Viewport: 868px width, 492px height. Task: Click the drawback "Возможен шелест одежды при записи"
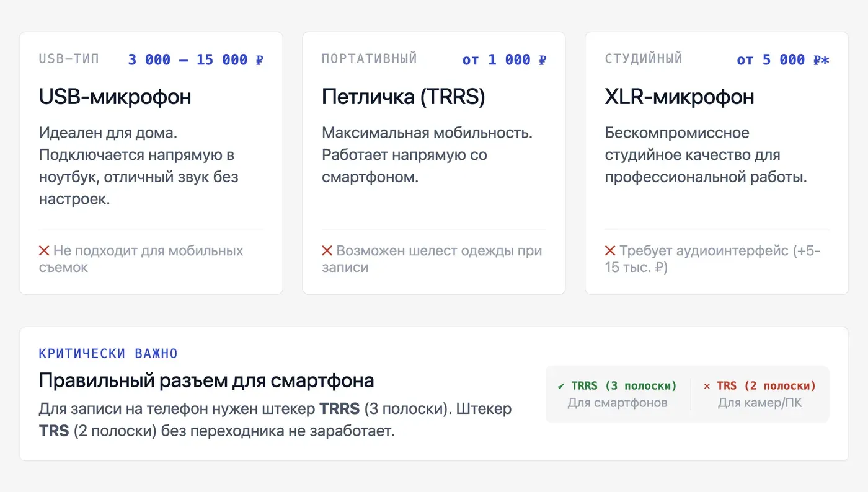coord(432,259)
